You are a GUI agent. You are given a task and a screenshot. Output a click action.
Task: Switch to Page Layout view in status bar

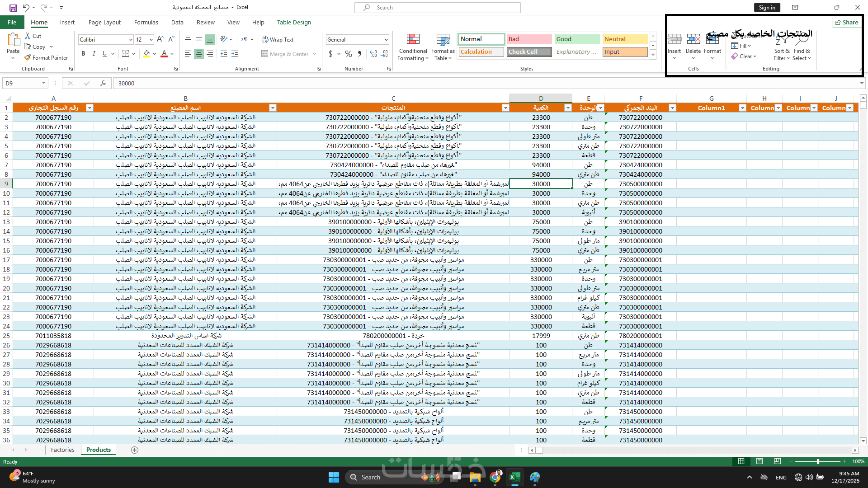point(759,461)
